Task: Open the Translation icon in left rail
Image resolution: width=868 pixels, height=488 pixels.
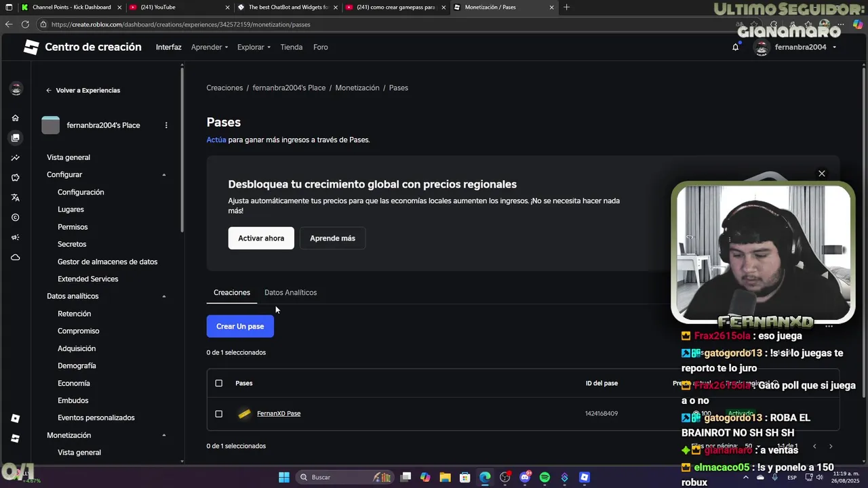Action: 15,198
